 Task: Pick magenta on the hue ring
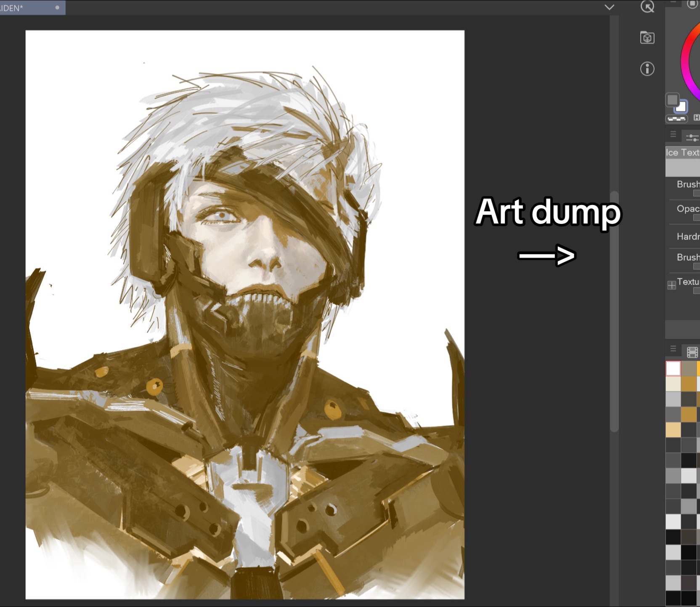(x=689, y=83)
